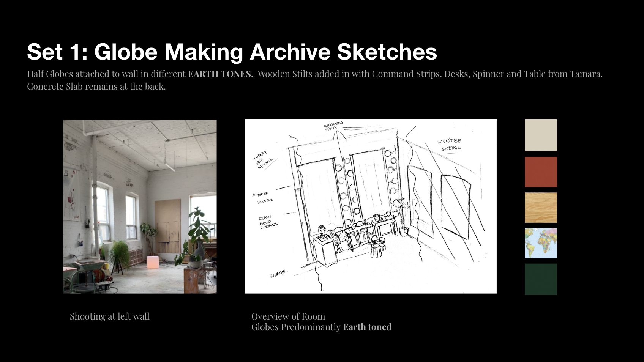Pick the rust red color swatch

541,172
